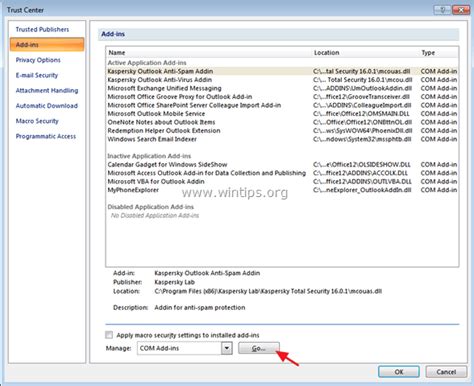474x386 pixels.
Task: Click the UmOutlookAddin.dll location cell
Action: (362, 88)
